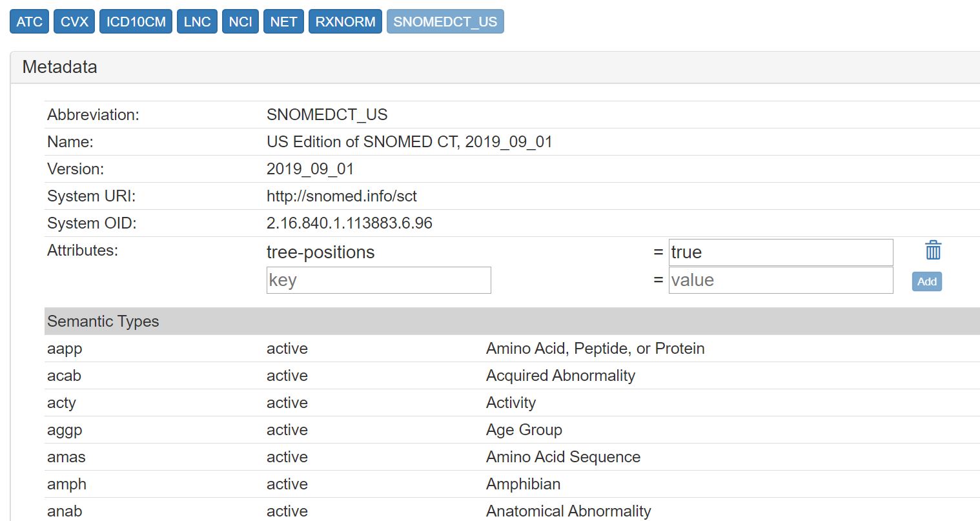The width and height of the screenshot is (980, 521).
Task: Focus the new attribute value field
Action: (x=781, y=280)
